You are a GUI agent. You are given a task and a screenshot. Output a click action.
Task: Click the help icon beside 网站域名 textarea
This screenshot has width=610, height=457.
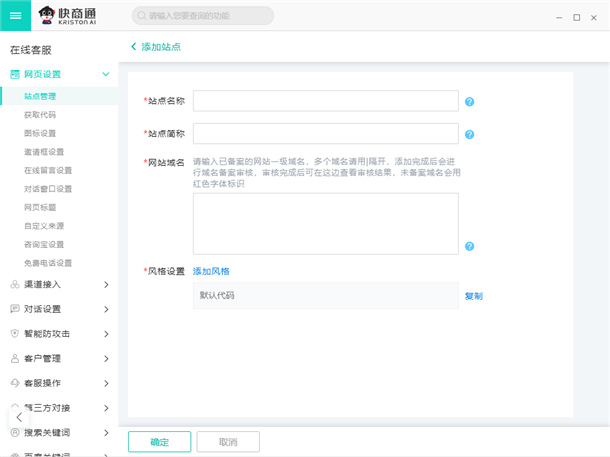(469, 246)
